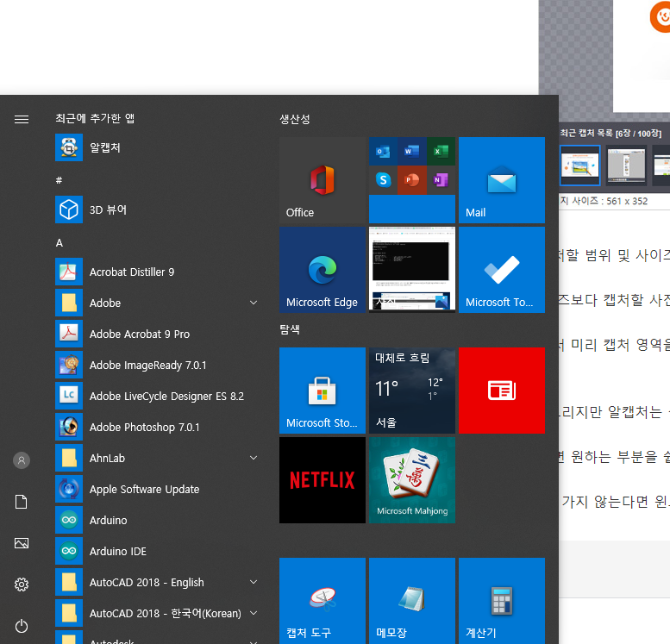
Task: Open the 계산기 tile
Action: coord(502,600)
